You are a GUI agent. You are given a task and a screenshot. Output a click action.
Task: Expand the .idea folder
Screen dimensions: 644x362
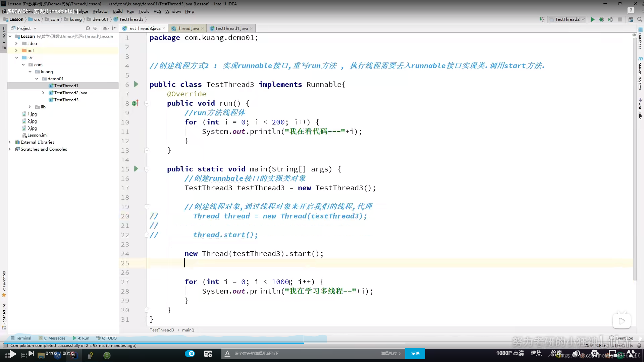16,44
